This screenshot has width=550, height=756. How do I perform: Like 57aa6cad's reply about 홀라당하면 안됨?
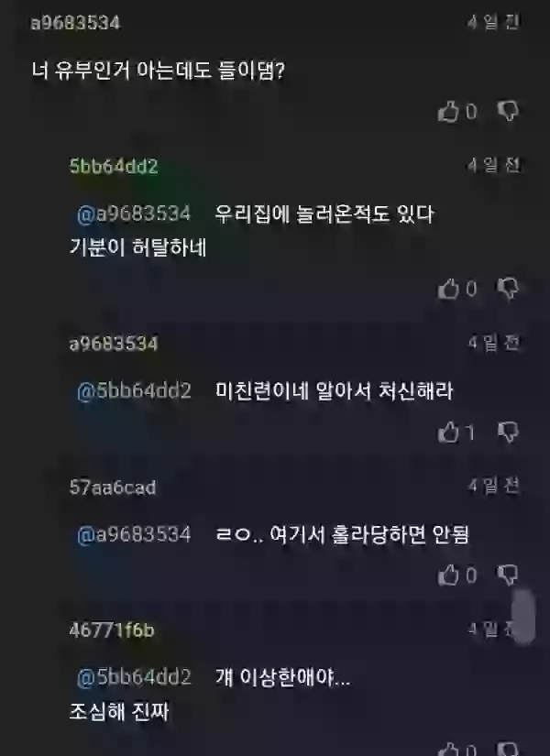click(448, 575)
